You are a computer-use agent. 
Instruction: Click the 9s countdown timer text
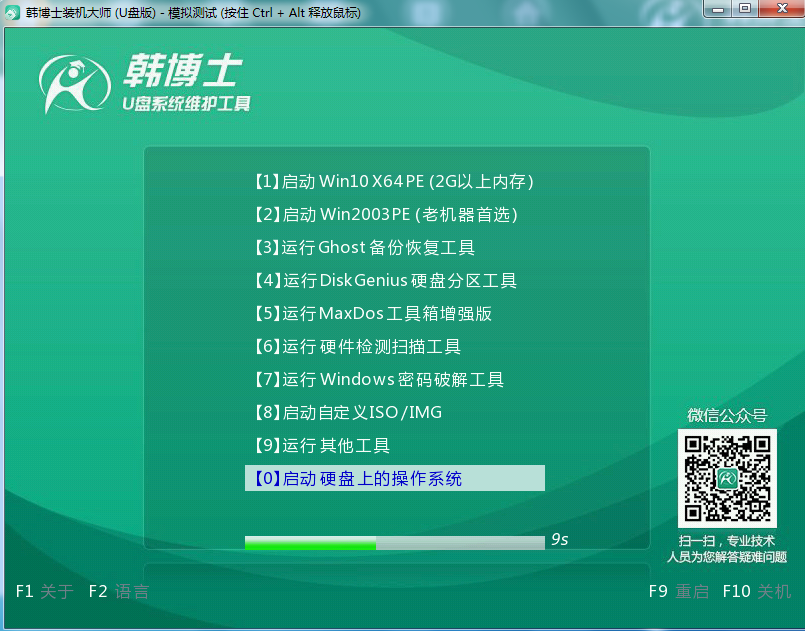pyautogui.click(x=559, y=538)
